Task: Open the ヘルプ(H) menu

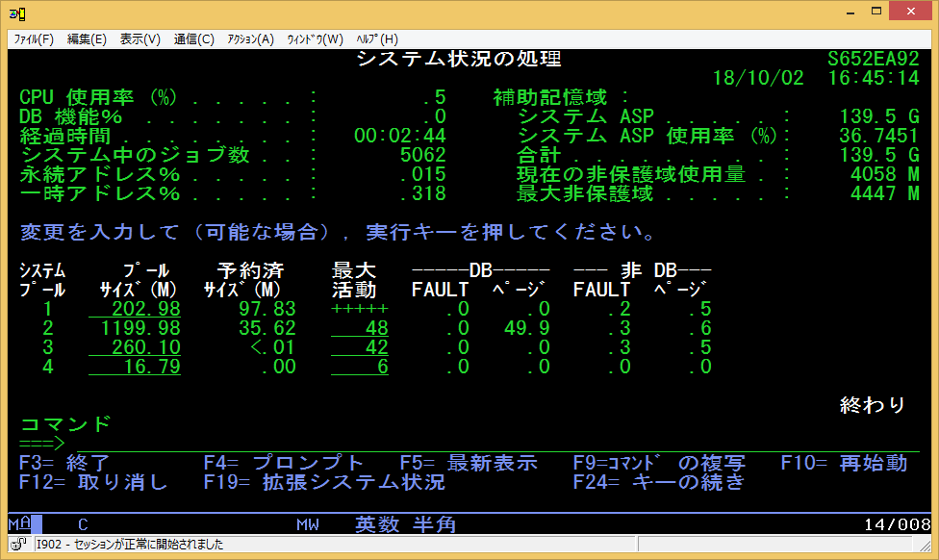Action: coord(376,39)
